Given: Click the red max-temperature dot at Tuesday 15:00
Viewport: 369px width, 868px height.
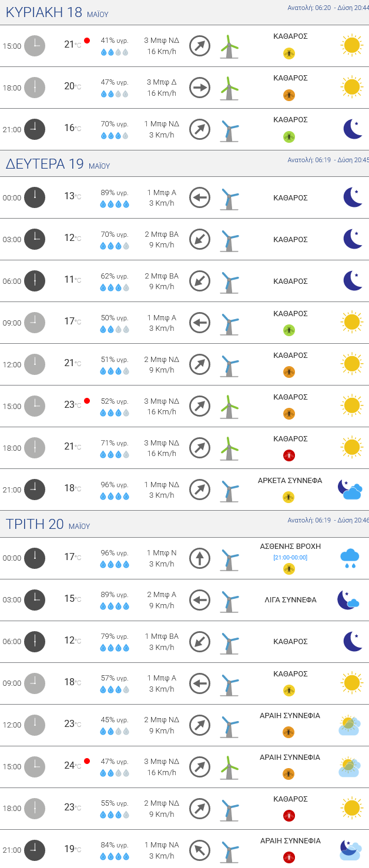Looking at the screenshot, I should [87, 761].
